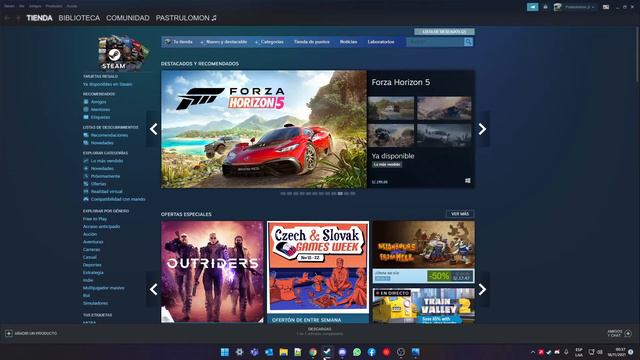Show hidden system tray icons chevron

pos(533,352)
